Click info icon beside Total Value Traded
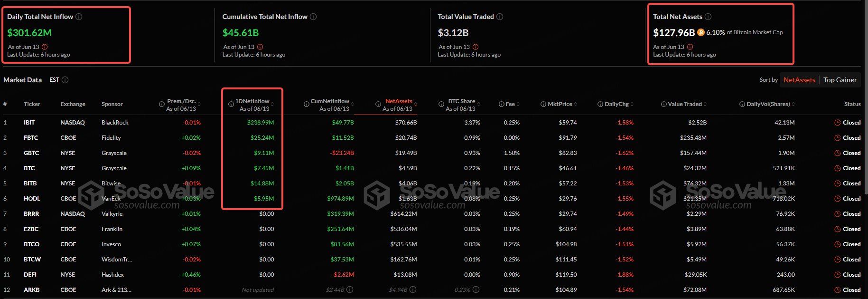Screen dimensions: 868x299 [x=500, y=17]
